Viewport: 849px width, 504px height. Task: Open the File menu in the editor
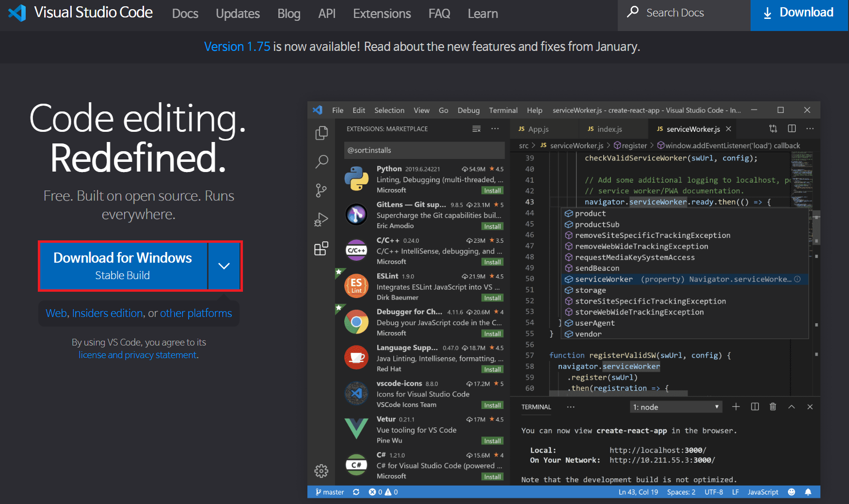pyautogui.click(x=337, y=110)
